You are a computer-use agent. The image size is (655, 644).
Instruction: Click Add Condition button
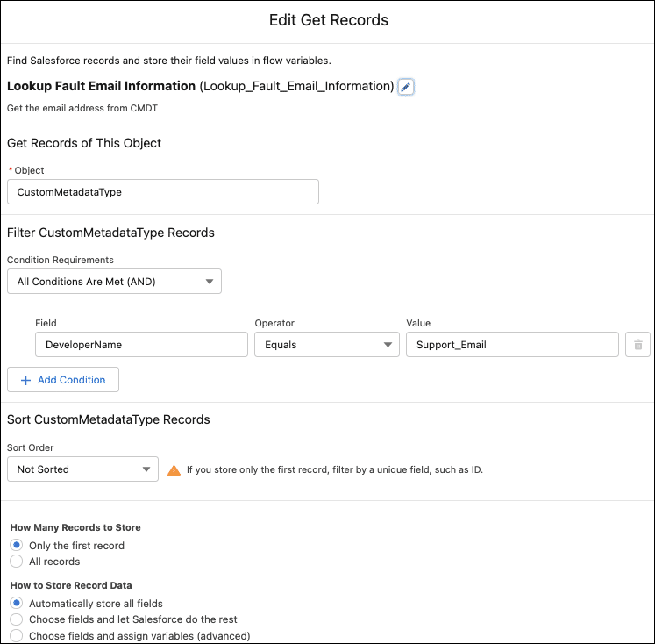63,379
